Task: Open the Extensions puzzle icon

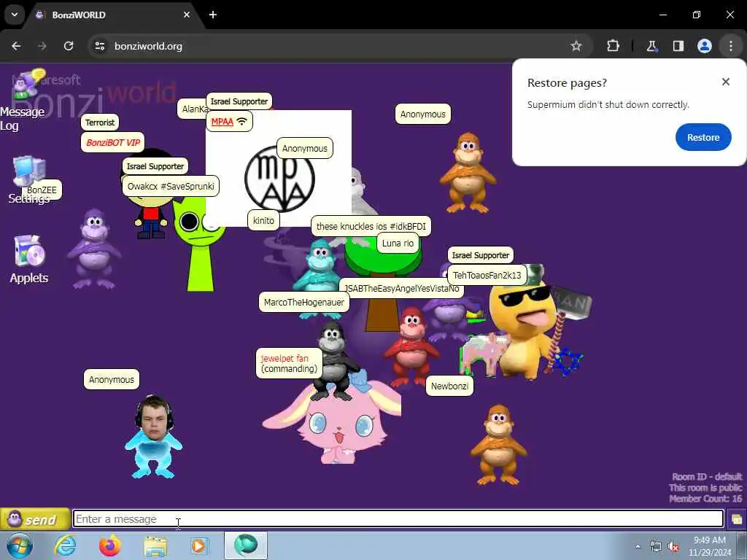Action: point(613,46)
